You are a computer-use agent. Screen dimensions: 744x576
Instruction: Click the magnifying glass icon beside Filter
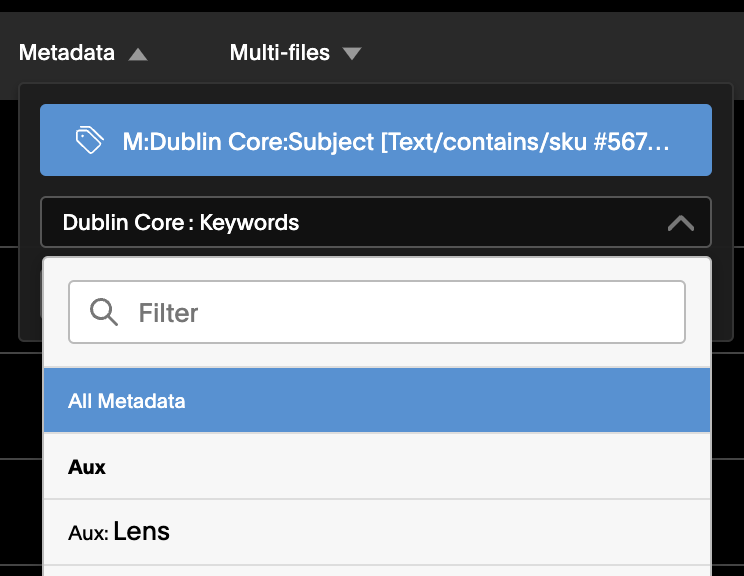click(x=103, y=312)
